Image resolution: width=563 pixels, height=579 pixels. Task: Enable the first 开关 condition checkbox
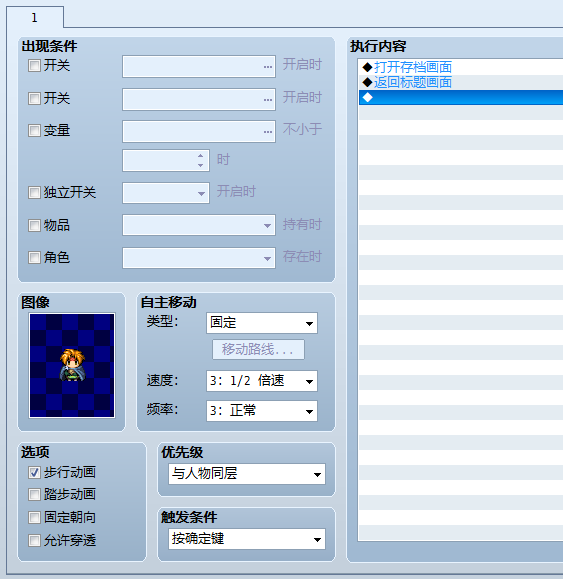tap(34, 66)
